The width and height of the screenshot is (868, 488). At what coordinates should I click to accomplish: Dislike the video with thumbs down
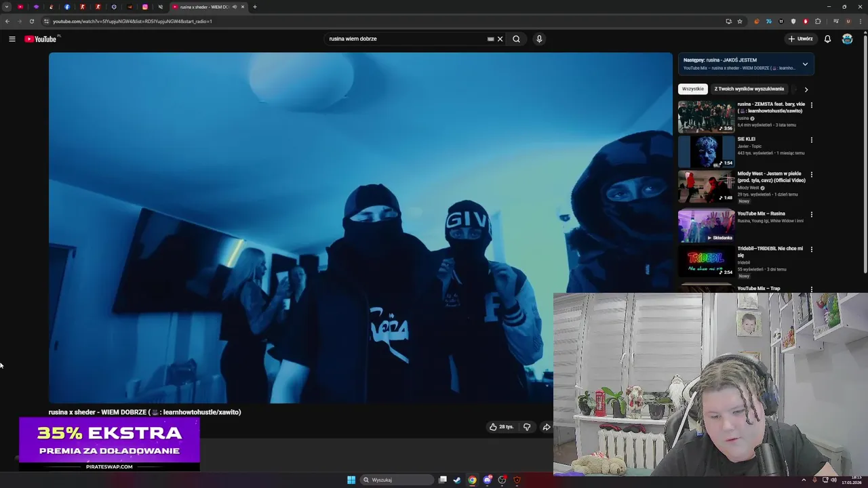[527, 427]
